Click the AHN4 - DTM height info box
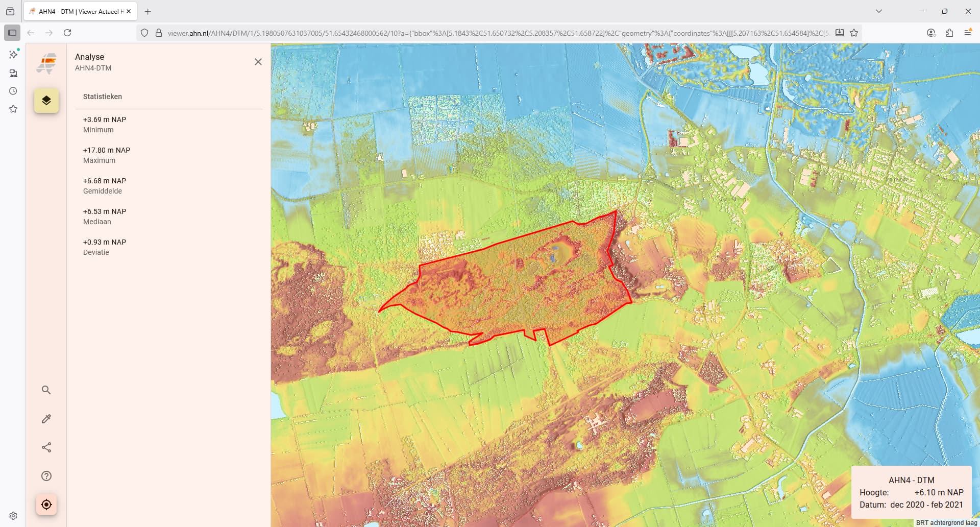This screenshot has height=527, width=980. pyautogui.click(x=911, y=492)
